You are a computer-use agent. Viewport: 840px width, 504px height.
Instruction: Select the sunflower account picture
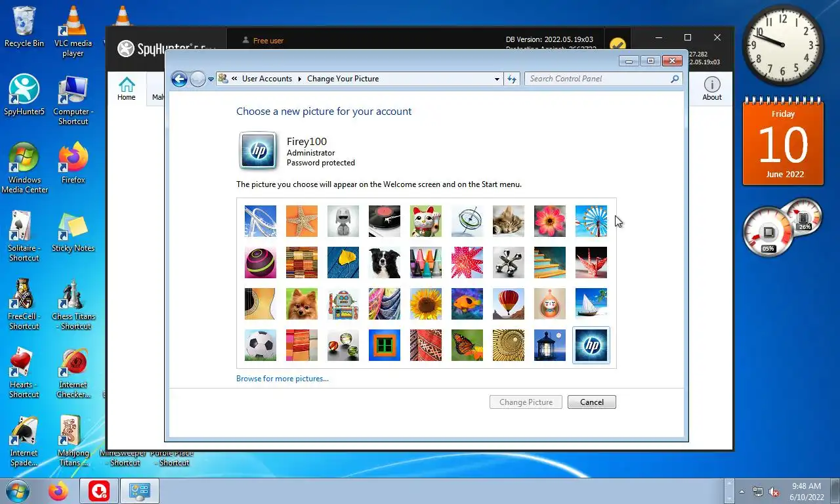(426, 304)
